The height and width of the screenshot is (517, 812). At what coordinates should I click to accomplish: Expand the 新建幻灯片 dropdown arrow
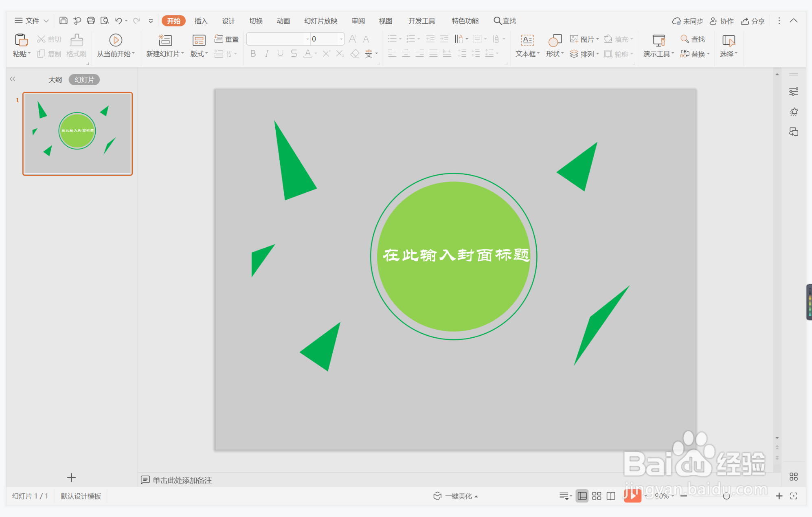coord(182,54)
